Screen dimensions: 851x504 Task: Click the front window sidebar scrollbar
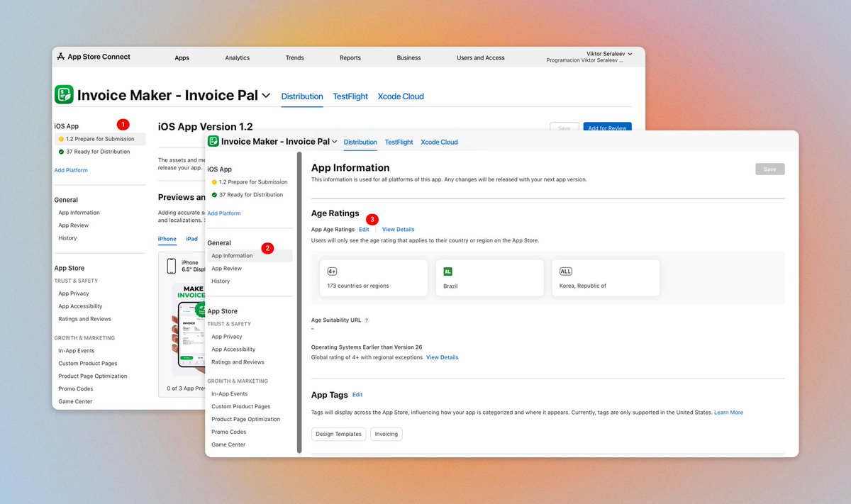(x=299, y=303)
